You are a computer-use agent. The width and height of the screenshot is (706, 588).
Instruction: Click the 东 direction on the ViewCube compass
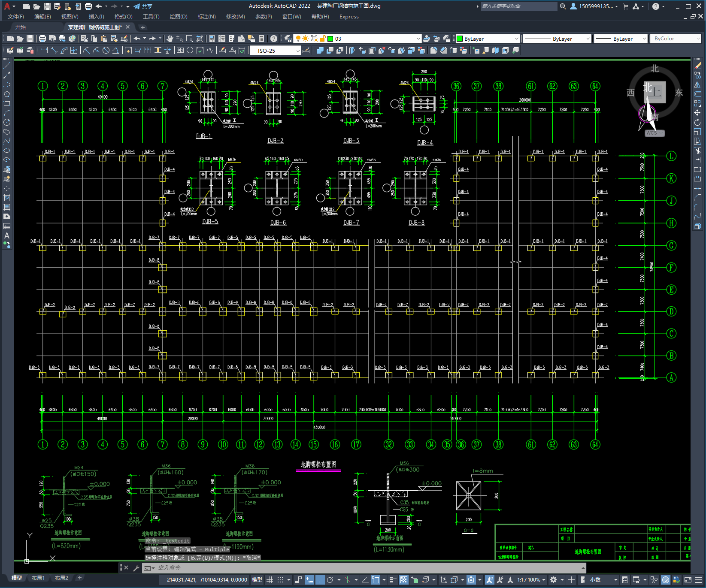679,93
